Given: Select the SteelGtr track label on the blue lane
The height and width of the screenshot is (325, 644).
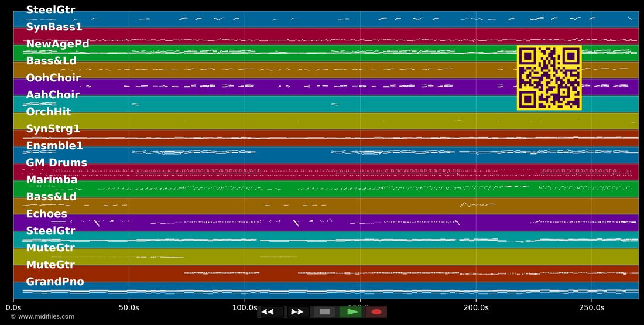Looking at the screenshot, I should [50, 10].
